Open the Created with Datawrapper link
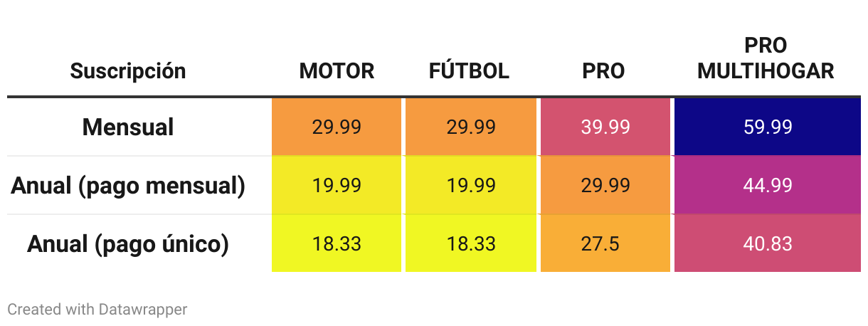The height and width of the screenshot is (326, 868). tap(97, 309)
